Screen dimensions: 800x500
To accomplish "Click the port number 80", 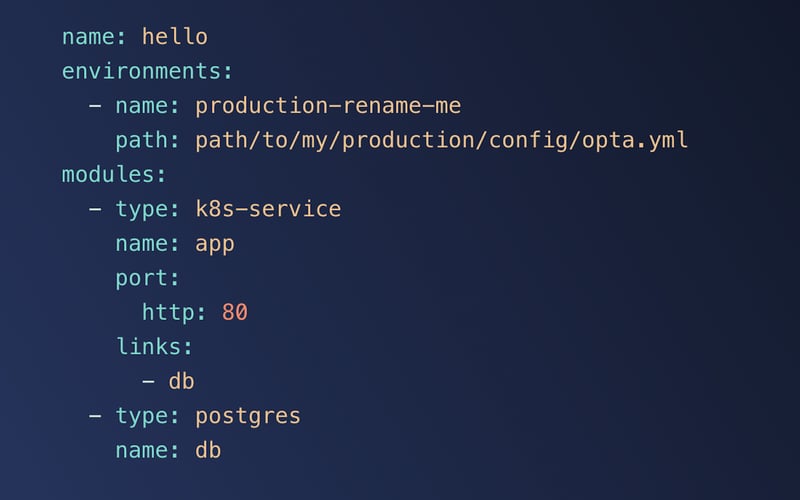I will [x=235, y=312].
